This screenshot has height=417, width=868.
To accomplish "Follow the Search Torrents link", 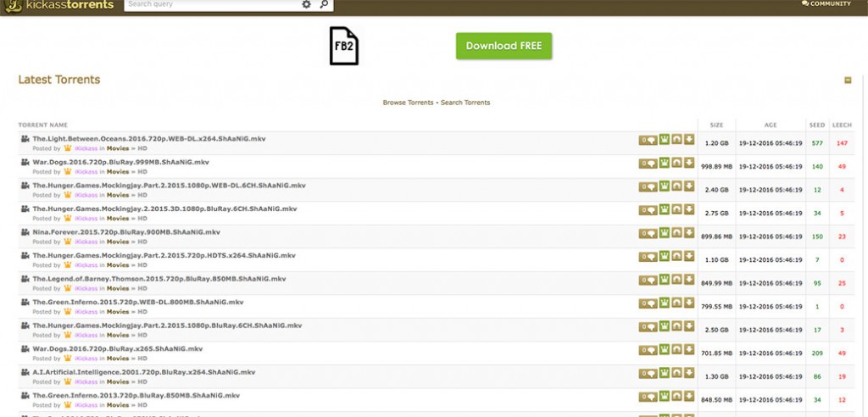I will [x=465, y=103].
